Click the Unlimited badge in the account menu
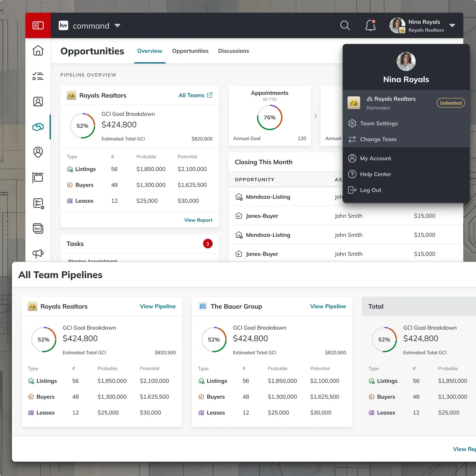The height and width of the screenshot is (476, 476). pos(451,103)
